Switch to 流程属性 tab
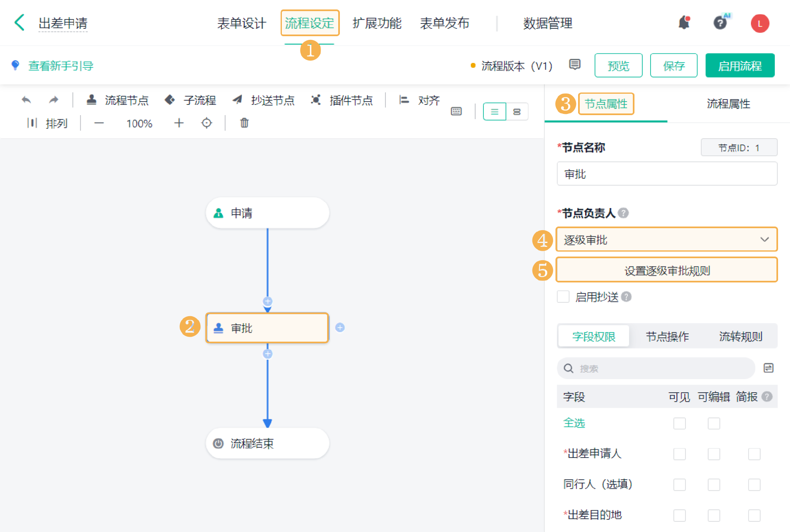Viewport: 790px width, 532px height. click(x=728, y=104)
